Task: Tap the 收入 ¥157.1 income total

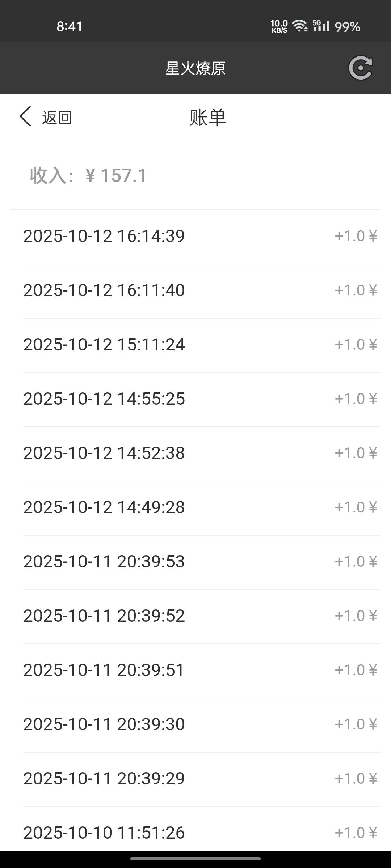Action: tap(88, 176)
